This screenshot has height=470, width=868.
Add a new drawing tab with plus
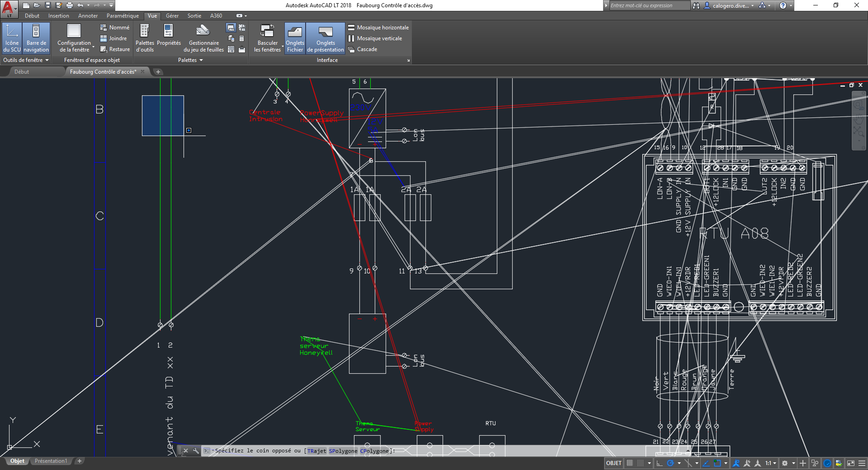point(158,72)
